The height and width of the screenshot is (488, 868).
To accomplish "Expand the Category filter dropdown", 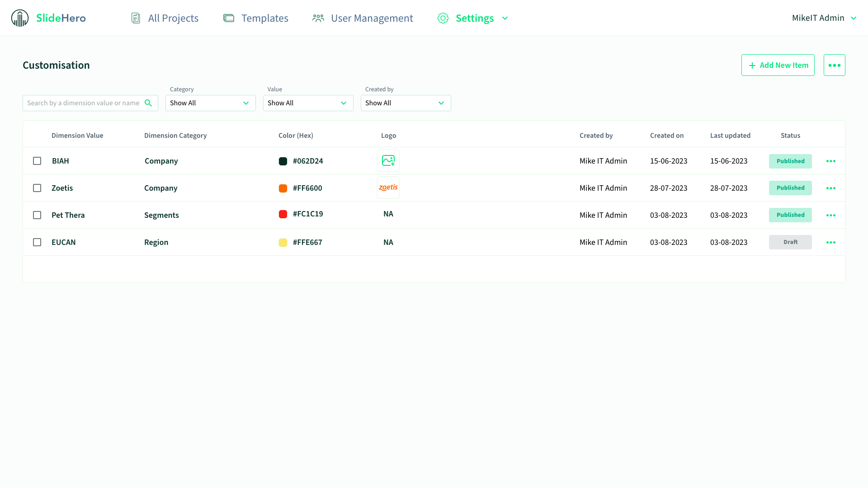I will (210, 103).
